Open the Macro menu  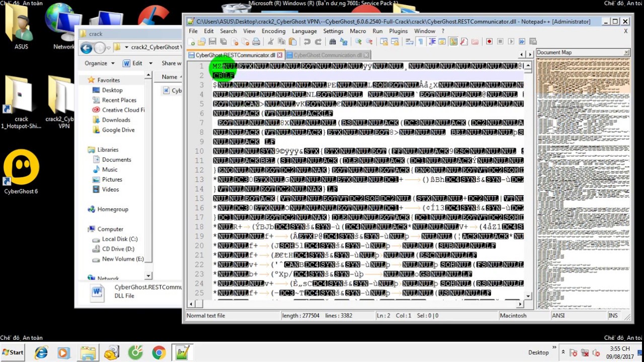(x=358, y=31)
